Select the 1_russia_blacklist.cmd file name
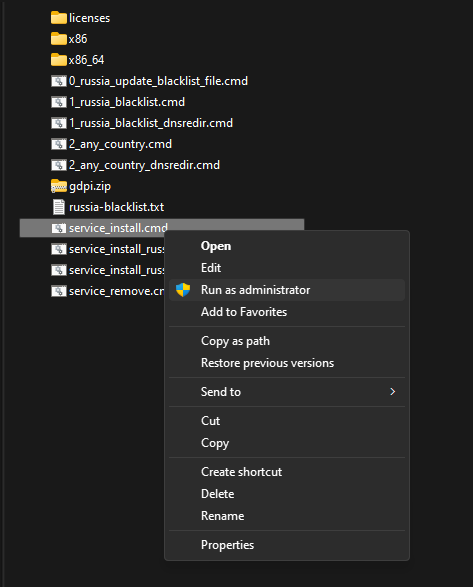Screen dimensions: 473x587 (x=127, y=102)
